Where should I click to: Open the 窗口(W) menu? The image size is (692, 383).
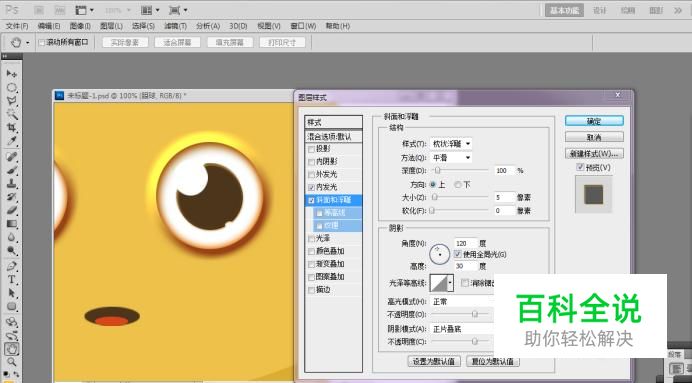[x=303, y=26]
